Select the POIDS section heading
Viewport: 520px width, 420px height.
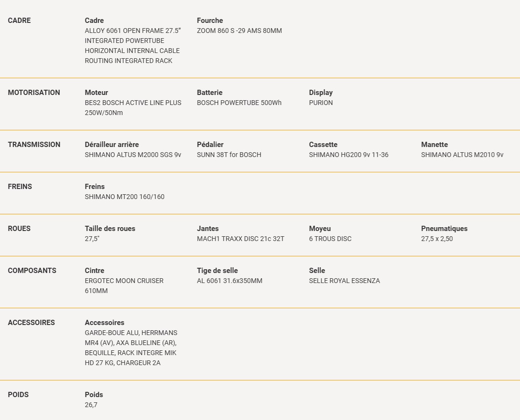pyautogui.click(x=18, y=395)
